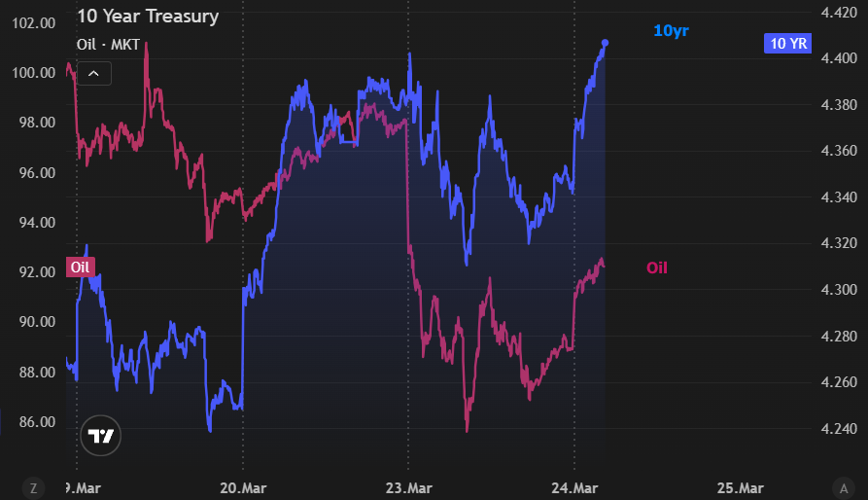
Task: Click the blue 10 YR price label
Action: pos(787,43)
